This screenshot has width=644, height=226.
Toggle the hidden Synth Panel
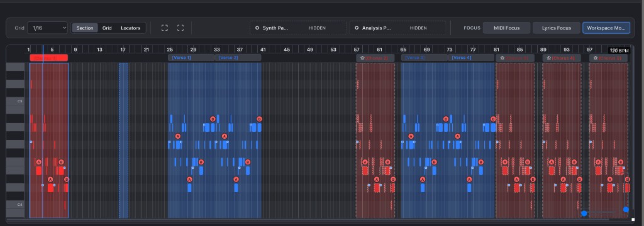pyautogui.click(x=297, y=28)
